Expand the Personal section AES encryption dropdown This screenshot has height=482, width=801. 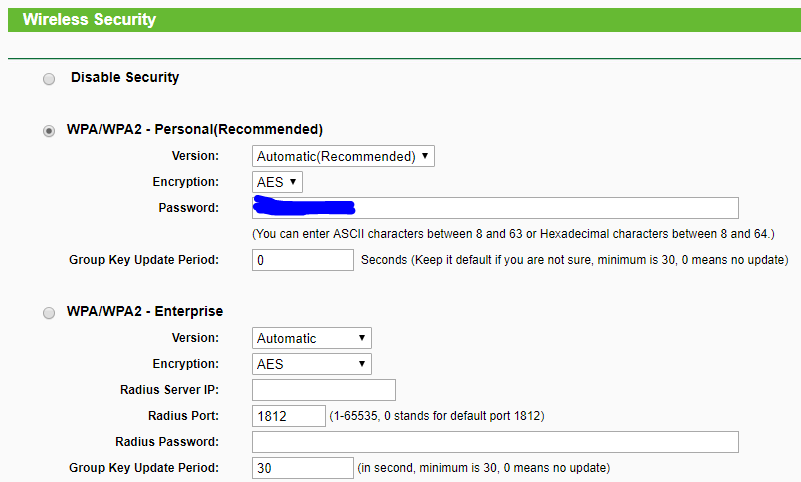pyautogui.click(x=277, y=182)
